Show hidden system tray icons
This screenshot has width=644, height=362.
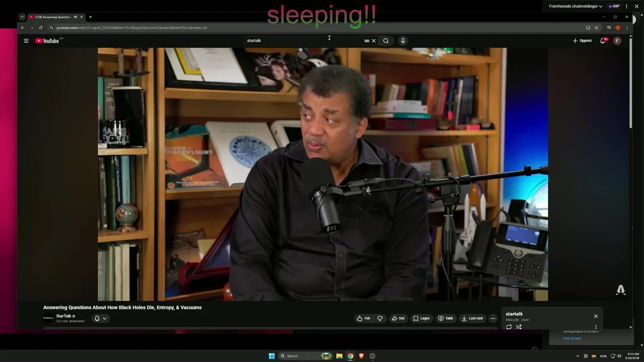click(578, 356)
